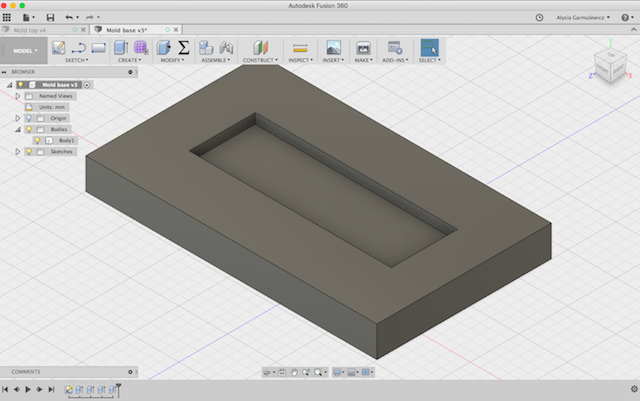Collapse the Mold base v3 root node
Screen dimensions: 640x401
[9, 85]
